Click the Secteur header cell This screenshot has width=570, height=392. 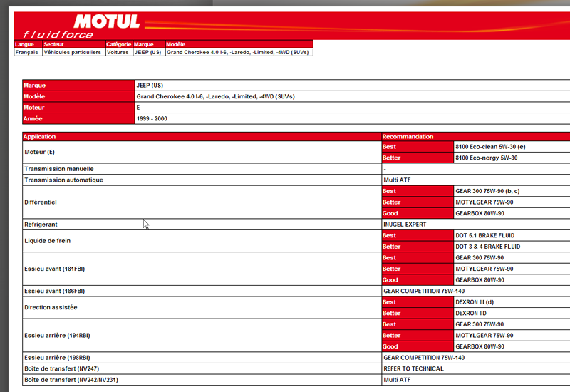[74, 44]
